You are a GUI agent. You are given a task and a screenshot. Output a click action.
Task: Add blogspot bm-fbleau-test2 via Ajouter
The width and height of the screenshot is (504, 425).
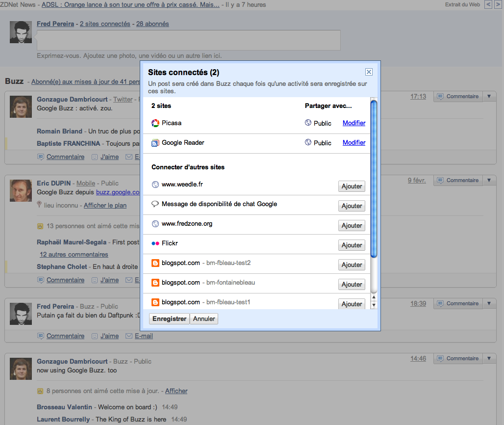[x=352, y=265]
